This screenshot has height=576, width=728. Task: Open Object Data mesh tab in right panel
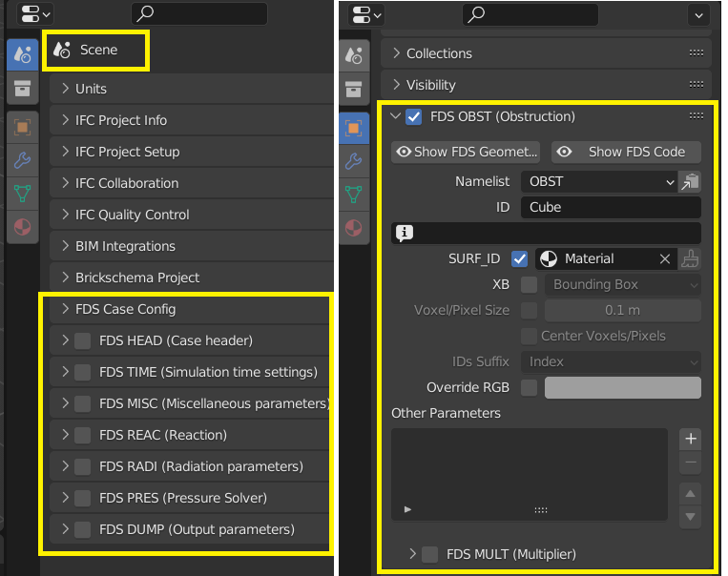[x=354, y=195]
